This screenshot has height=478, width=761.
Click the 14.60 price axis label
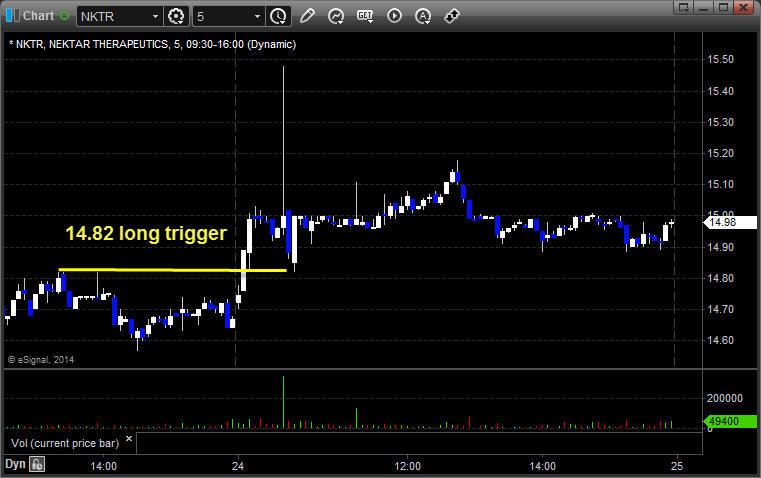tap(721, 340)
